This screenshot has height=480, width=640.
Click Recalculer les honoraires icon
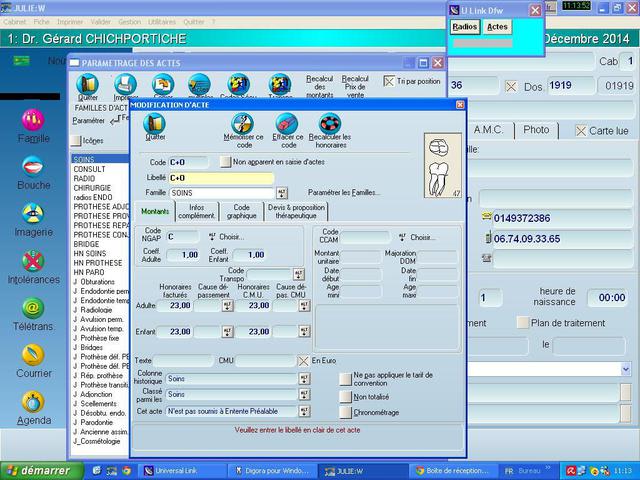pyautogui.click(x=329, y=124)
